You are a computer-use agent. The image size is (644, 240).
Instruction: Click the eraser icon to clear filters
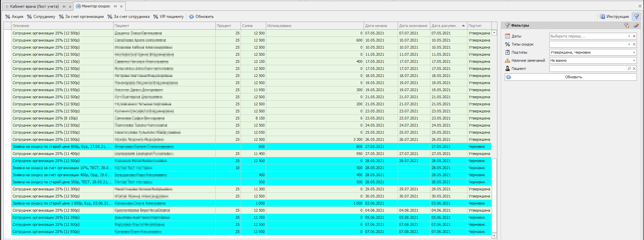[x=636, y=25]
